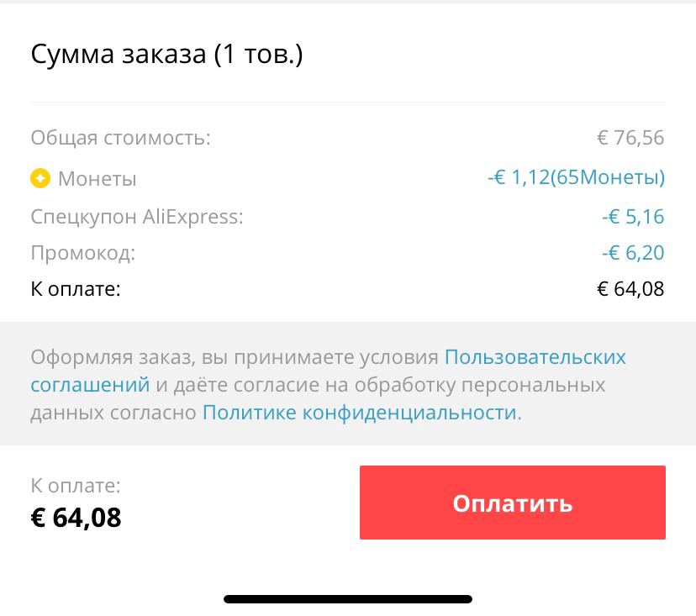Tap the К оплате label above bold total

tap(76, 485)
